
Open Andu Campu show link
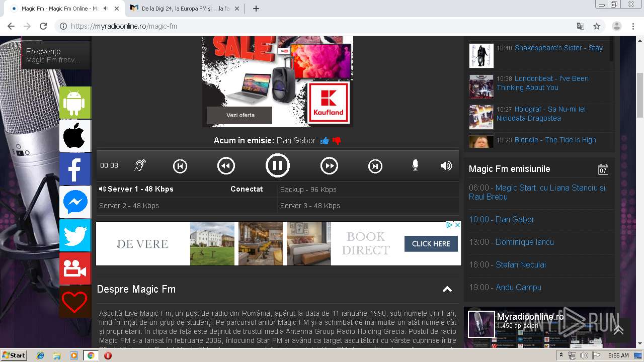pos(518,287)
